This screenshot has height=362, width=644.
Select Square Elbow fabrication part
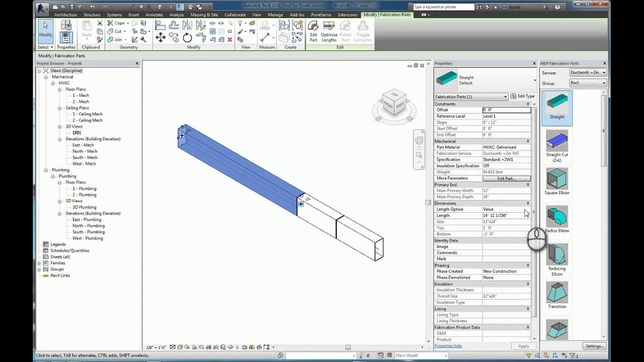click(557, 182)
